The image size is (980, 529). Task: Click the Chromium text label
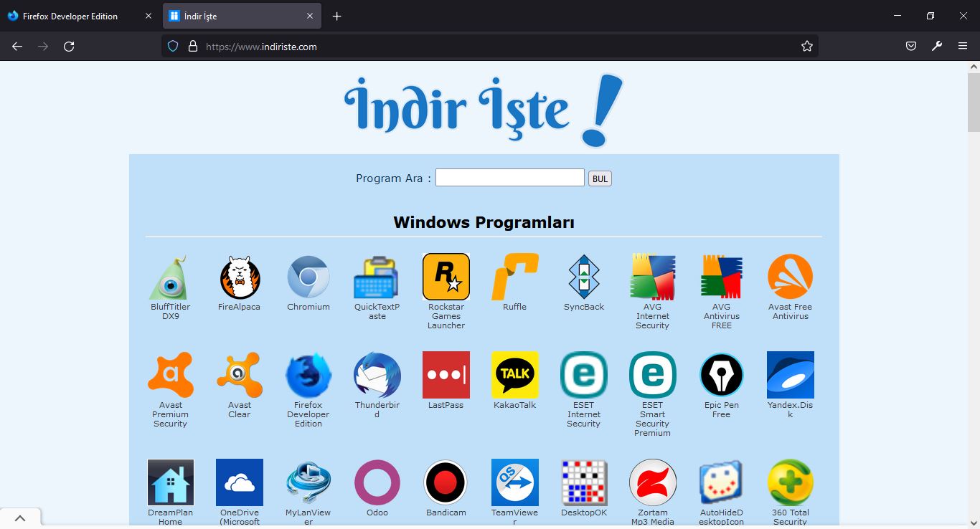[x=308, y=307]
